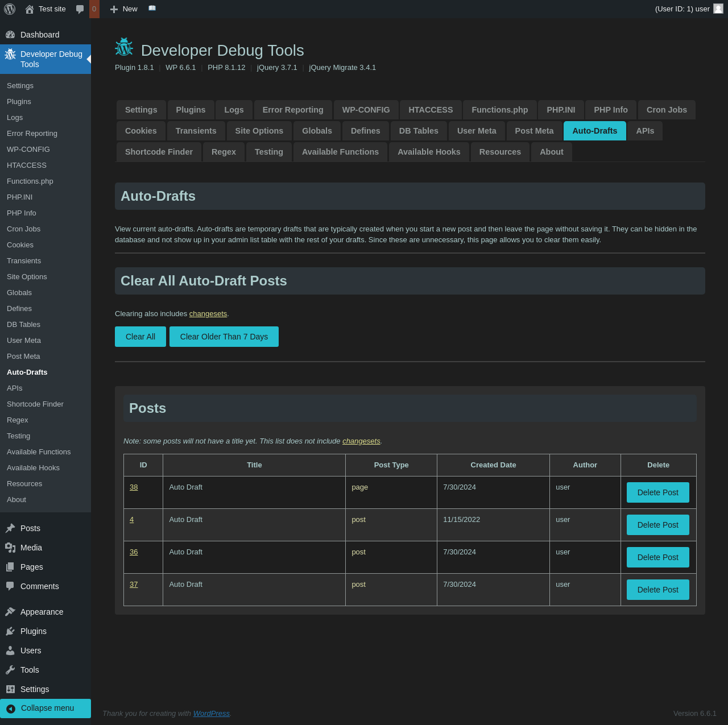728x725 pixels.
Task: Open the New content dropdown
Action: click(124, 9)
